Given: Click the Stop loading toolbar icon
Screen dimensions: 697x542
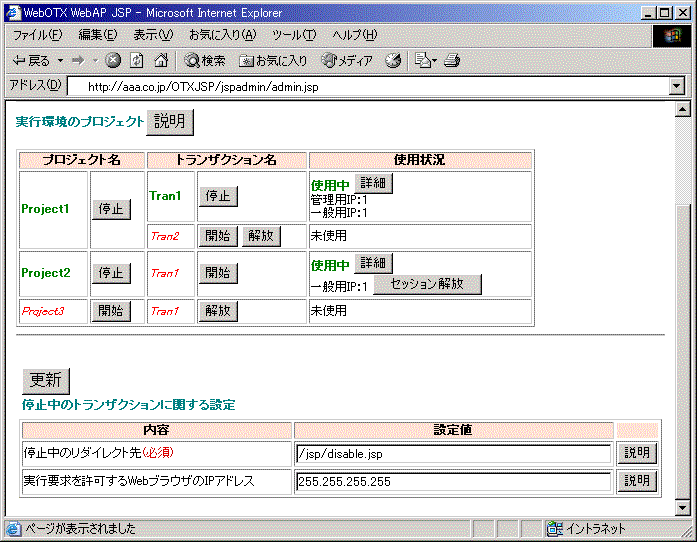Looking at the screenshot, I should 112,61.
